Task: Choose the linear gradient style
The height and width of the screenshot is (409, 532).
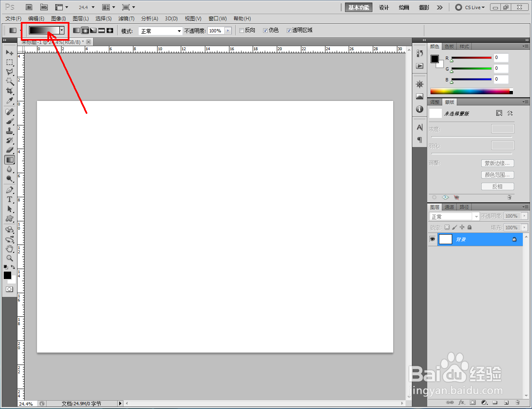Action: click(x=76, y=30)
